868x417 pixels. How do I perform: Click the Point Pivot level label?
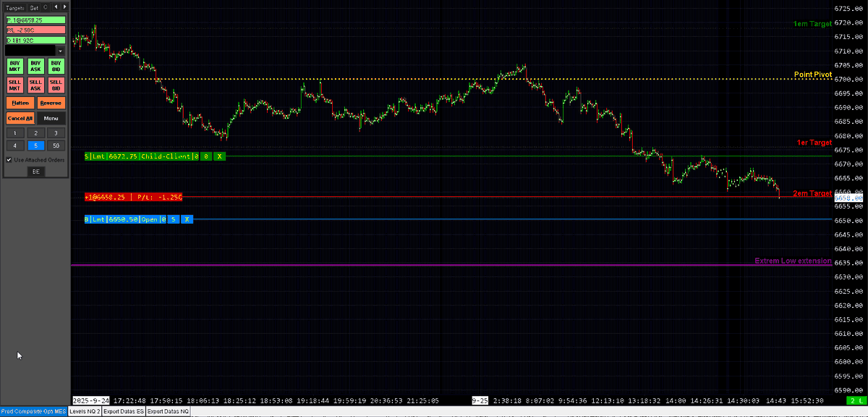[813, 74]
